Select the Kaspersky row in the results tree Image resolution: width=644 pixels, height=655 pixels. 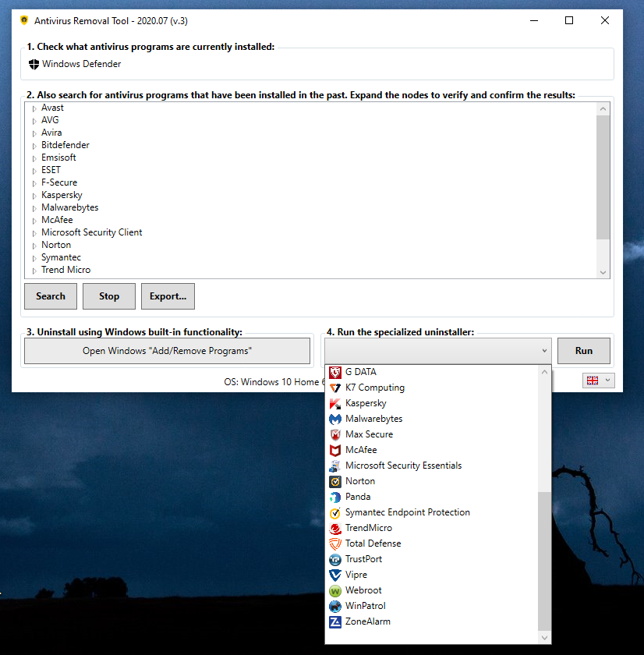[x=62, y=195]
